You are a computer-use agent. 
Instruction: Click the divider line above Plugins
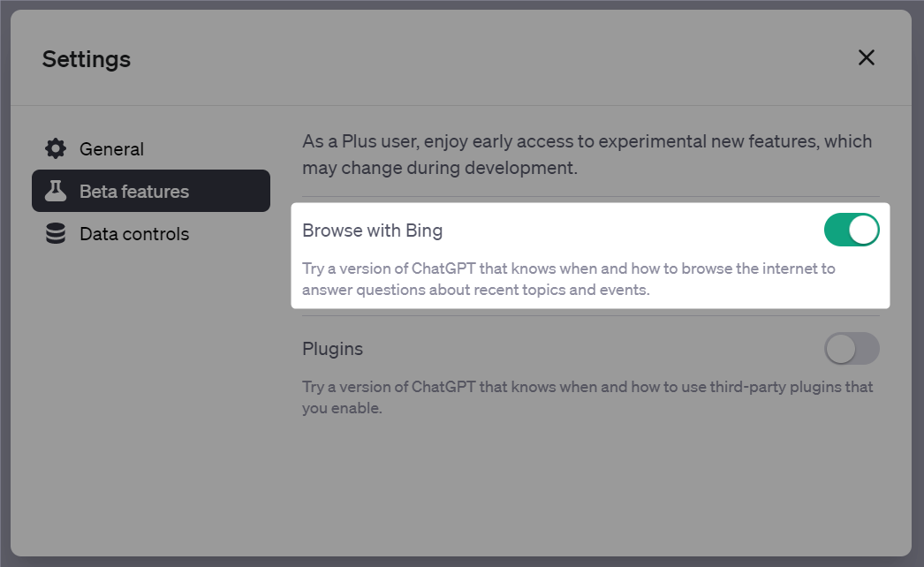(590, 315)
